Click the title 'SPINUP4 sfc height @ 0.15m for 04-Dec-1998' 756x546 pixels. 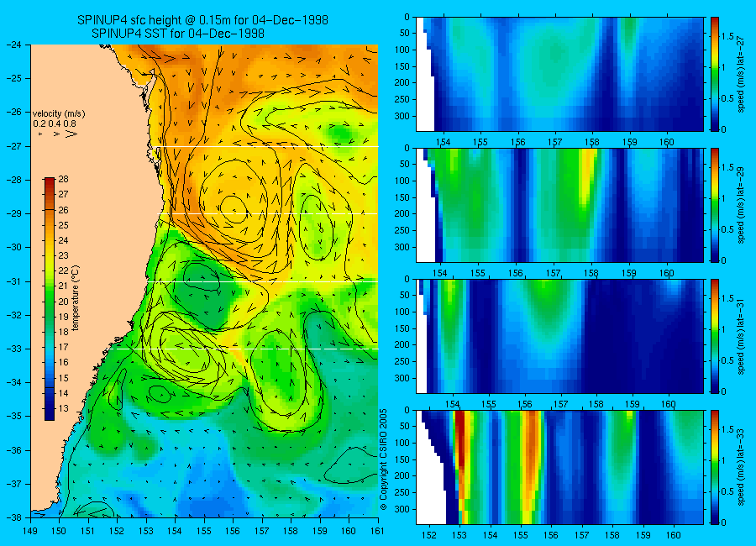click(202, 20)
